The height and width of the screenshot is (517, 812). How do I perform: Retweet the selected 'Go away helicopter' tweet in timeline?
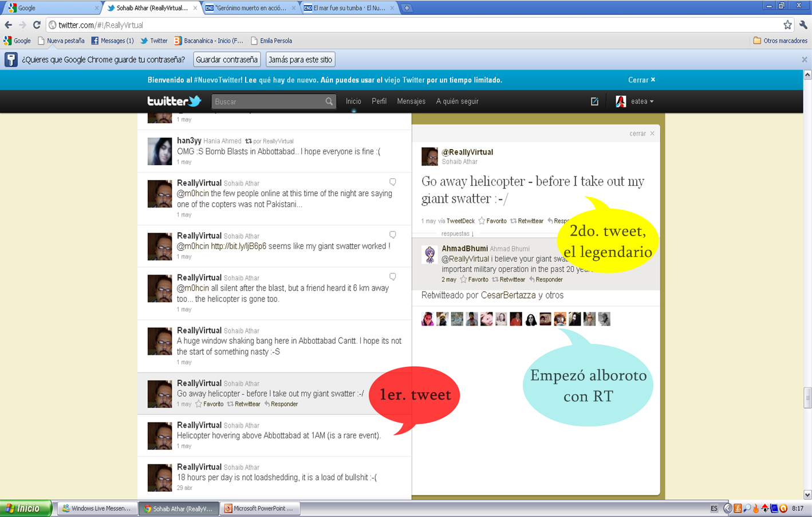point(243,404)
